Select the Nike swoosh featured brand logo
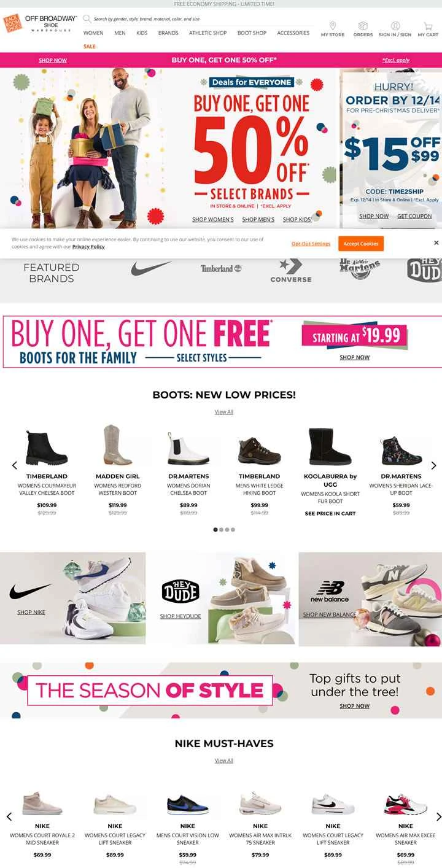Screen dimensions: 442x868 coord(152,268)
